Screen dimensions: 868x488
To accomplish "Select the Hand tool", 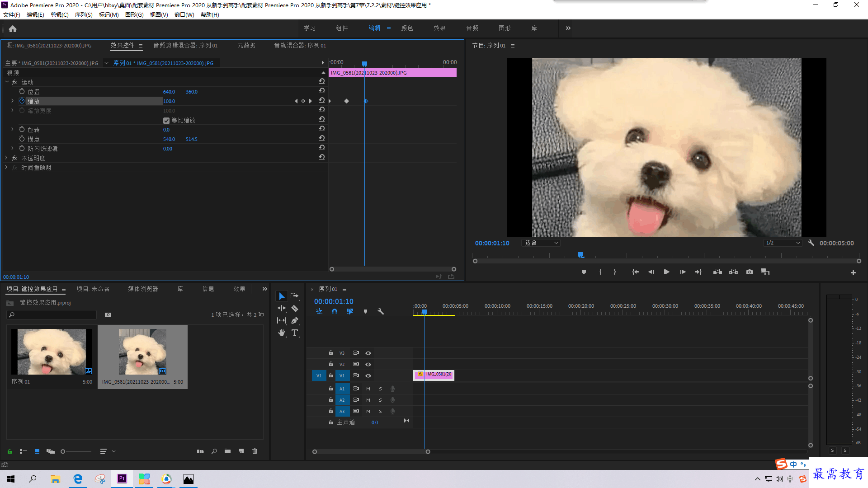I will 282,333.
